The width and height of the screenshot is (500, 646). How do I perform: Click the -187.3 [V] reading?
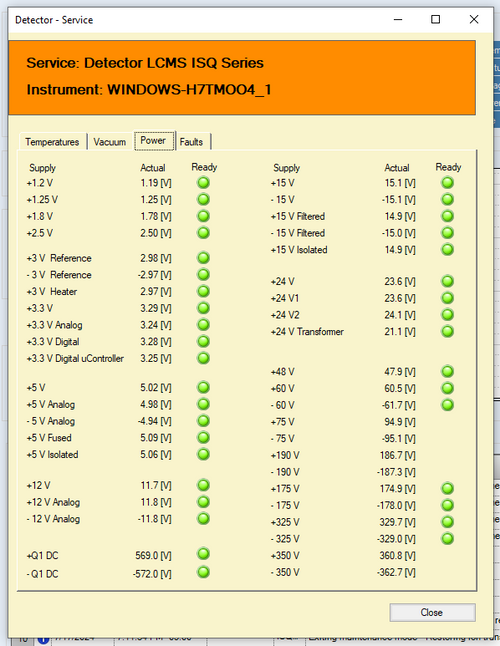396,472
